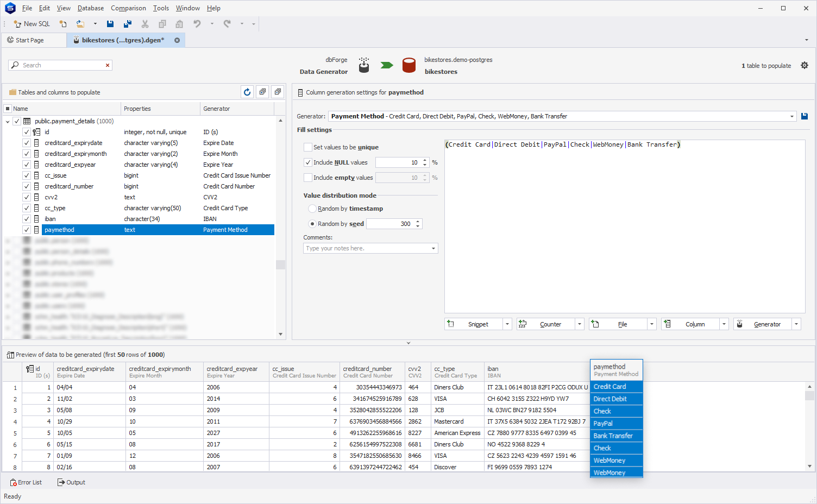Open the Database menu
Image resolution: width=817 pixels, height=504 pixels.
coord(91,8)
